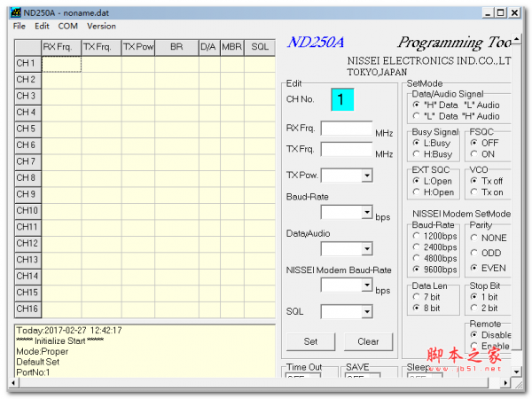
Task: Click the SQL column header
Action: point(260,47)
